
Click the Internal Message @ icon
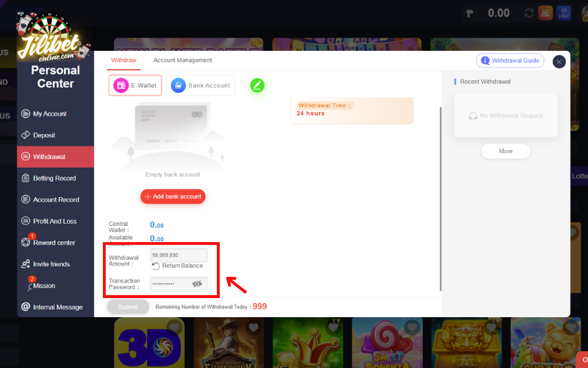26,307
